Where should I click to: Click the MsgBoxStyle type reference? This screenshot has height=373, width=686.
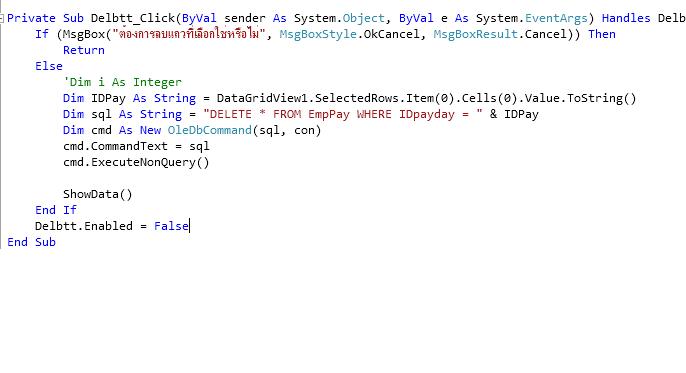(x=318, y=34)
